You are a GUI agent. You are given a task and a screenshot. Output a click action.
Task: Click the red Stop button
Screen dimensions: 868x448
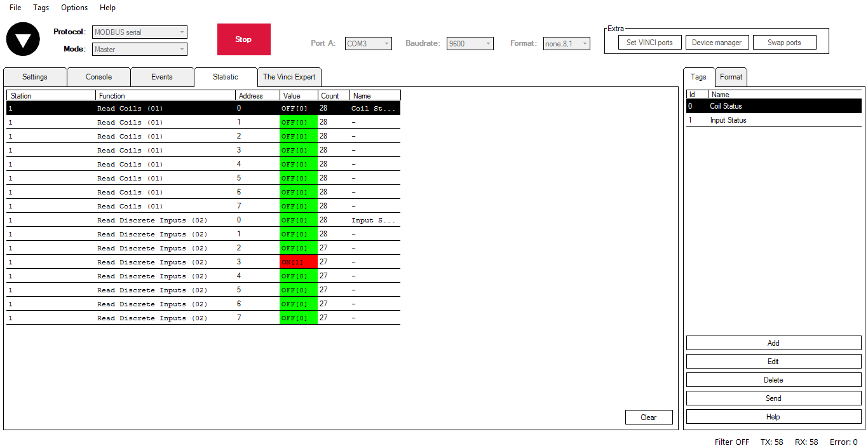point(243,39)
